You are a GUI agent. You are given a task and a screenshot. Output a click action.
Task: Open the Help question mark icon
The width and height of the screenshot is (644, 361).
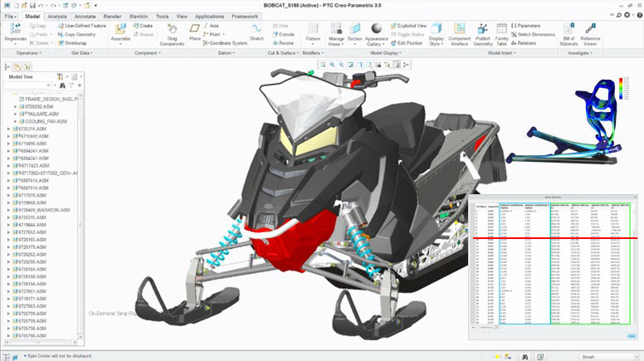pyautogui.click(x=640, y=15)
